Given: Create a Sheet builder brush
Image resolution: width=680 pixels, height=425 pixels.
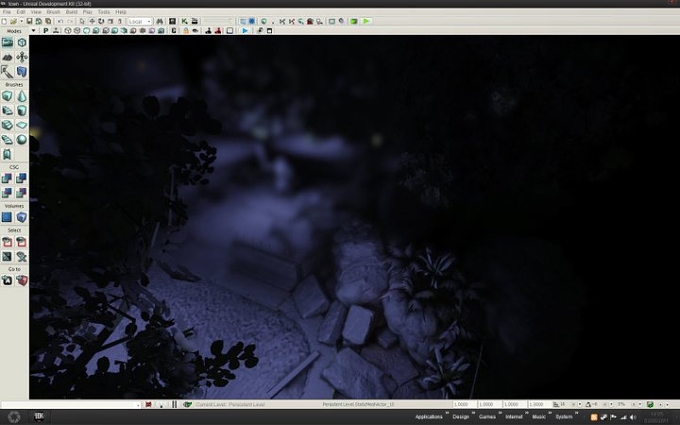Looking at the screenshot, I should pos(22,125).
